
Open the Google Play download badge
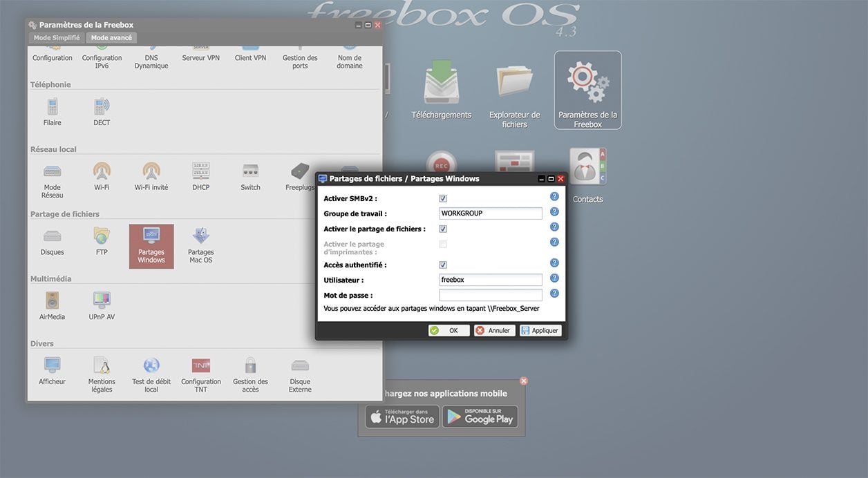coord(480,417)
